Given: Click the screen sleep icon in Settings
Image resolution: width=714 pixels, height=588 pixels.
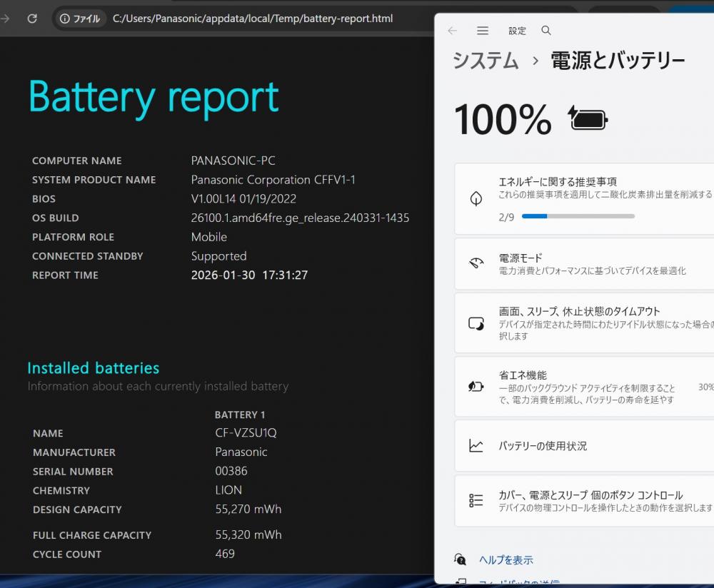Looking at the screenshot, I should [x=476, y=323].
